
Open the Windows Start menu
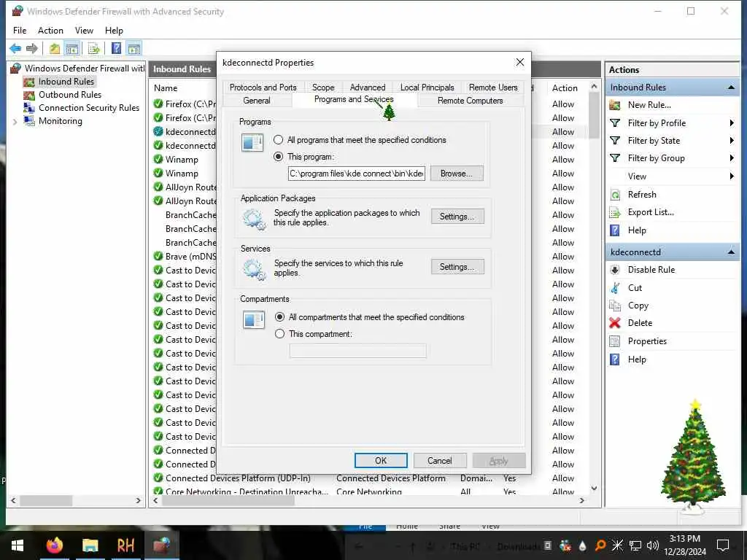pyautogui.click(x=18, y=545)
